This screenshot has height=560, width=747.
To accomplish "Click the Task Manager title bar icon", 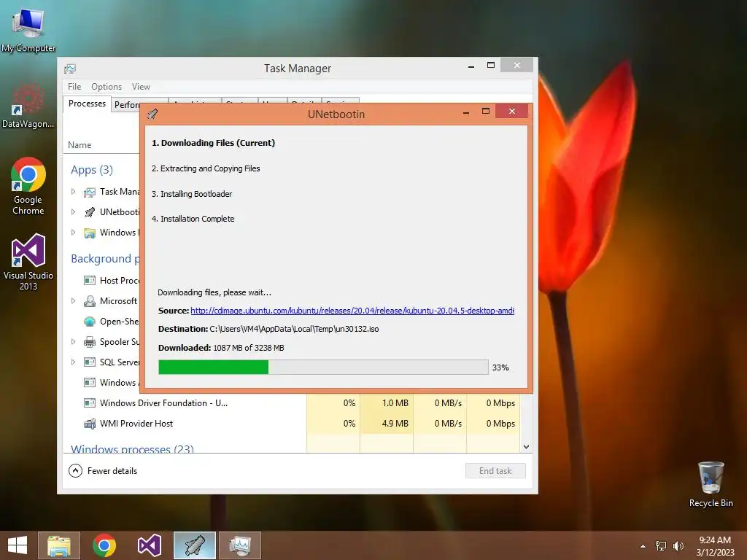I will tap(70, 69).
